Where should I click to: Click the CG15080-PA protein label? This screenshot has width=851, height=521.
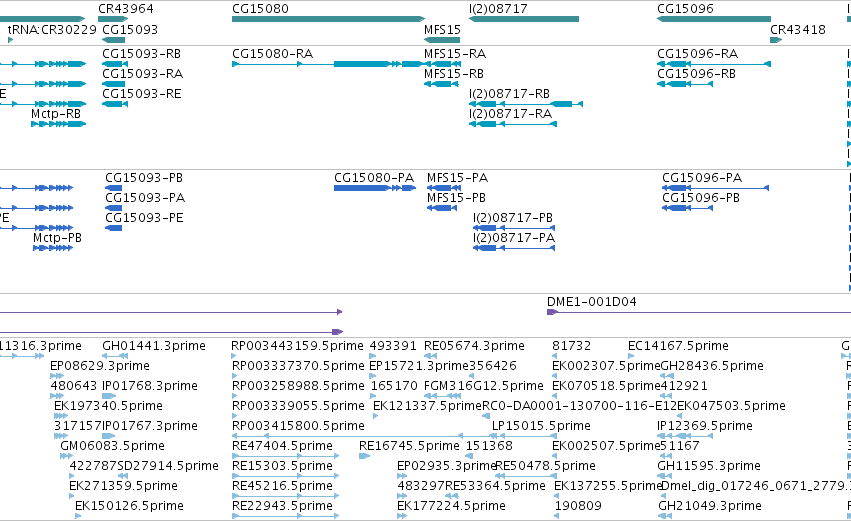point(374,178)
